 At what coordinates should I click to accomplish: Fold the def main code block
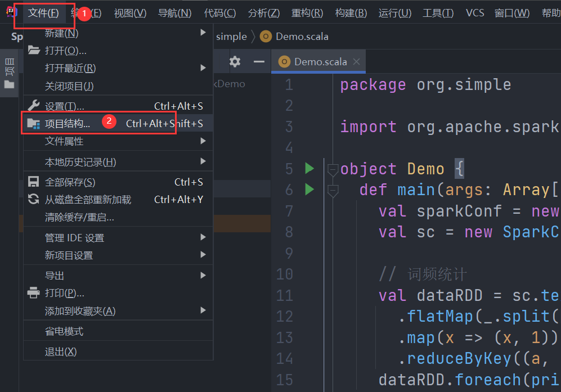pyautogui.click(x=333, y=191)
